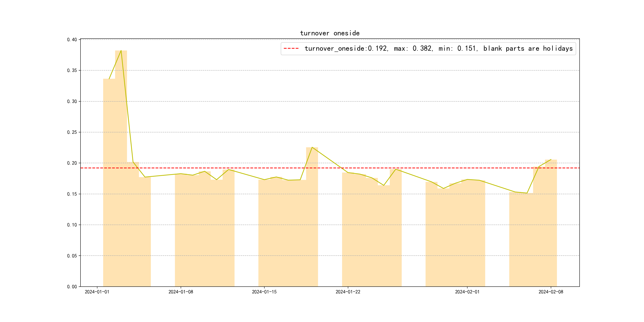Click the 2024-02-01 x-axis date label
This screenshot has width=644, height=322.
pos(467,292)
